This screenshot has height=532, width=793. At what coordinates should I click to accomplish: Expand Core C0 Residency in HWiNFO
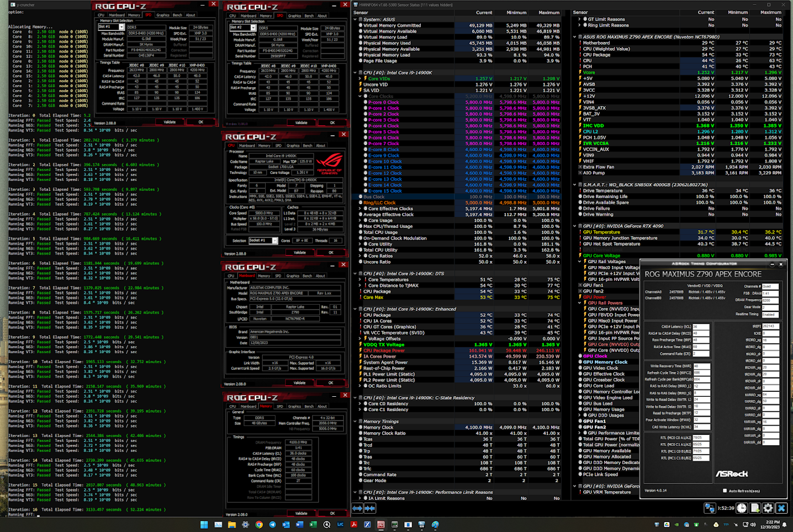[360, 403]
